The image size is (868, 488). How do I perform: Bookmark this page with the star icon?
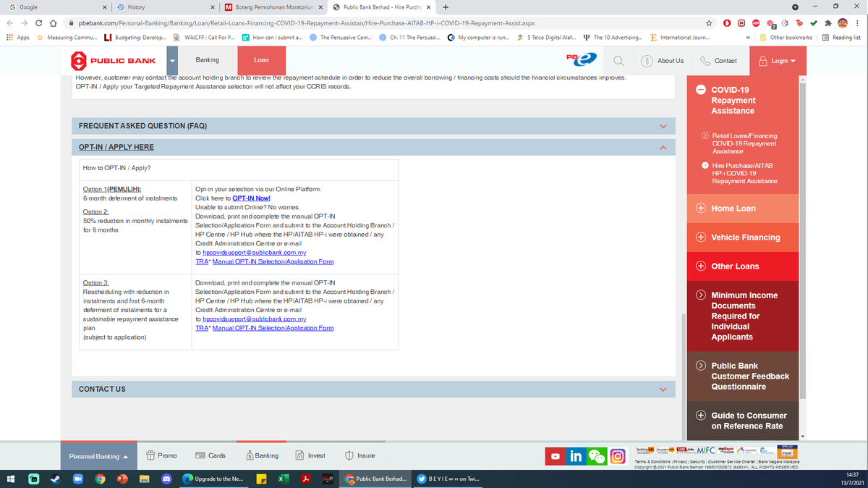[x=710, y=23]
